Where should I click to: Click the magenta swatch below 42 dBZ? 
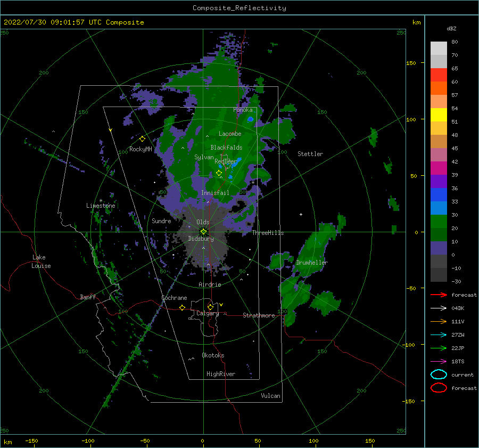[x=439, y=168]
